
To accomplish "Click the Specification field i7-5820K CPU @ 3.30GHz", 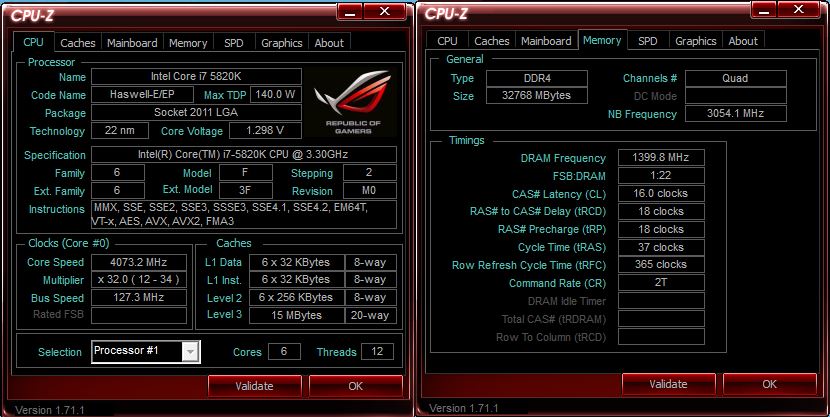I will pyautogui.click(x=243, y=155).
